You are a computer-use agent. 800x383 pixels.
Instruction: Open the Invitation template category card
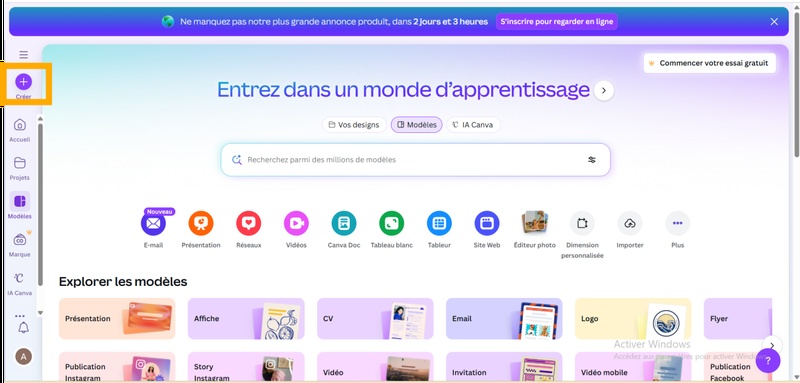[x=504, y=367]
